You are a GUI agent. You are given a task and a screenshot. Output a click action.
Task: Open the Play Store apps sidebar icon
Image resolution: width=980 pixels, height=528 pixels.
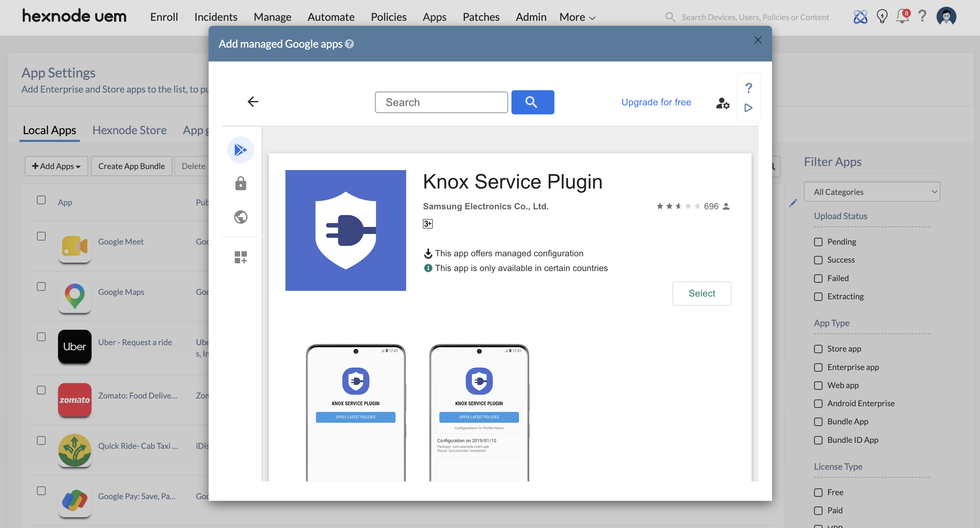[x=240, y=150]
